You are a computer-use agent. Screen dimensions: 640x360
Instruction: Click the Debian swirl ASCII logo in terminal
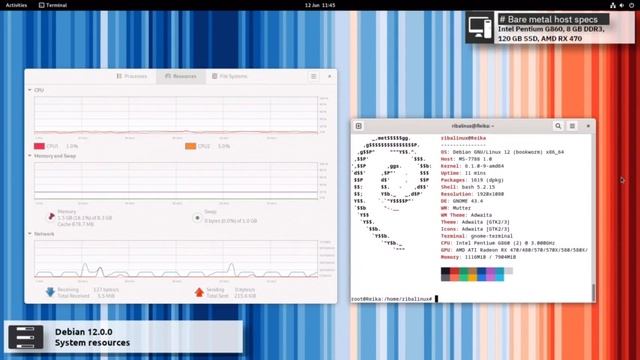392,194
